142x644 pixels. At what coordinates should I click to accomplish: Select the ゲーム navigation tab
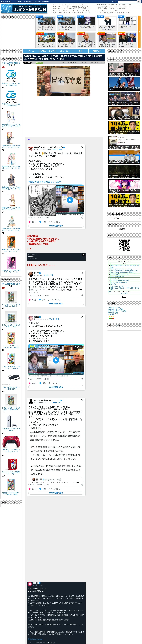(x=31, y=51)
